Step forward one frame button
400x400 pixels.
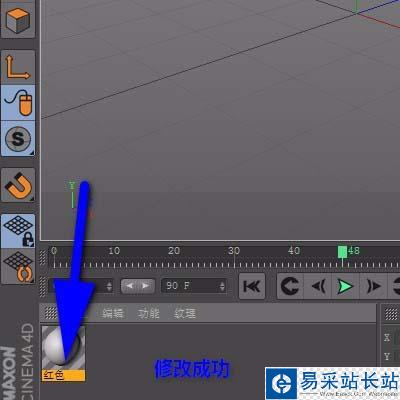click(373, 286)
